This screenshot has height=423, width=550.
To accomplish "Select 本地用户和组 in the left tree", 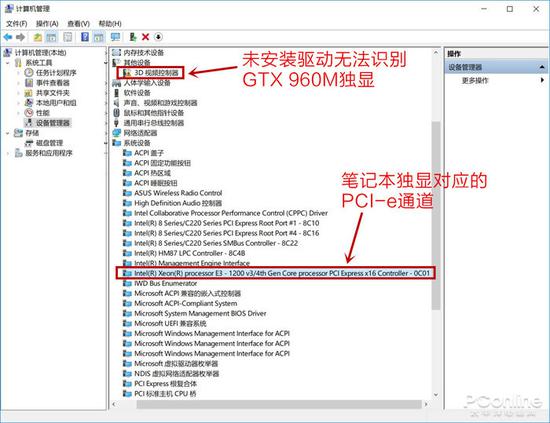I will [56, 103].
